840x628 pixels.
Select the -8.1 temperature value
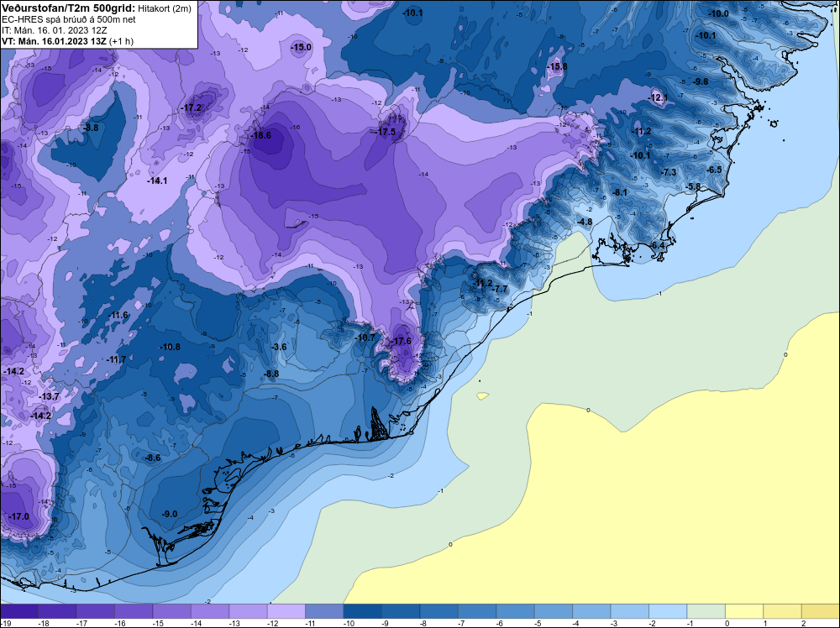click(620, 193)
